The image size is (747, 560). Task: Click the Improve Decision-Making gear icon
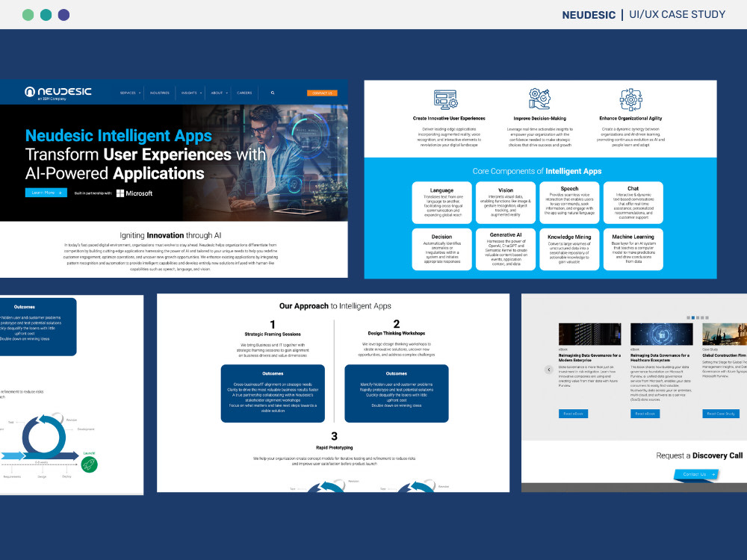539,99
